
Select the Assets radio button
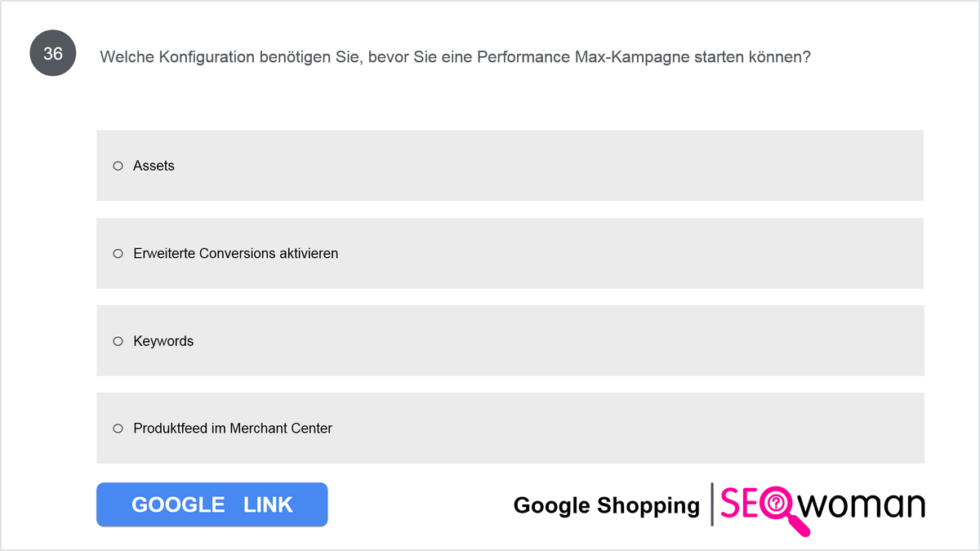pos(118,166)
